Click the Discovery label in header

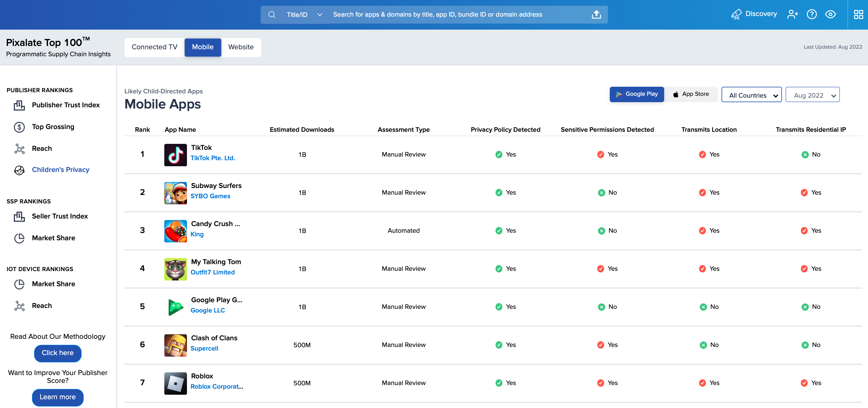(761, 14)
